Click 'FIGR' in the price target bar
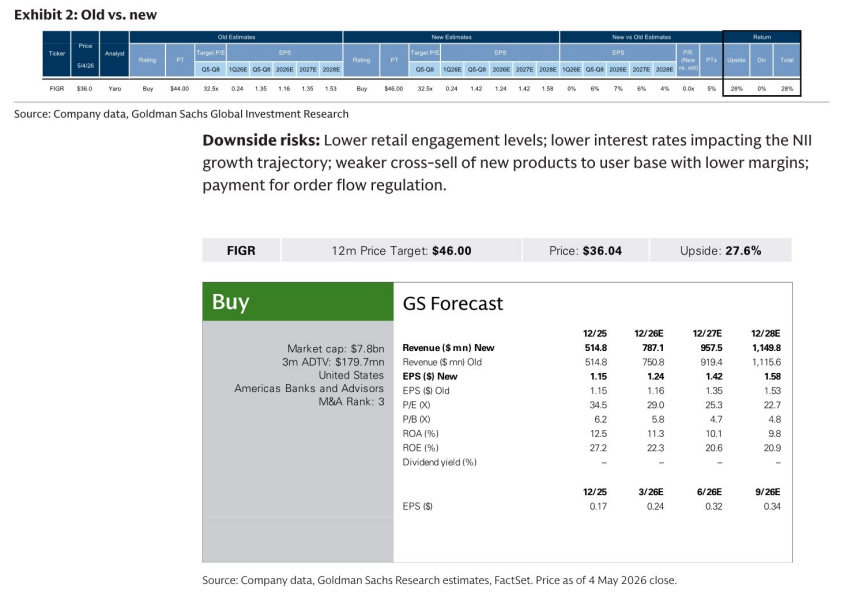 [x=241, y=251]
